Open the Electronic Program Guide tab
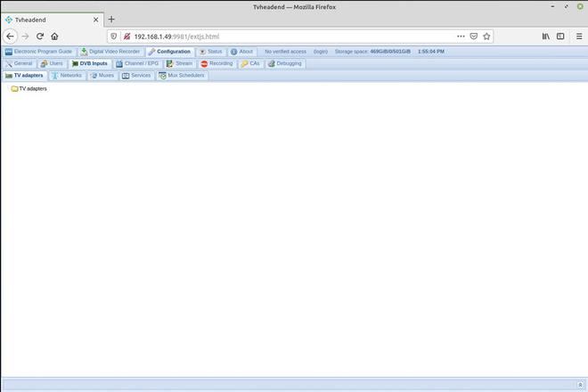 38,52
